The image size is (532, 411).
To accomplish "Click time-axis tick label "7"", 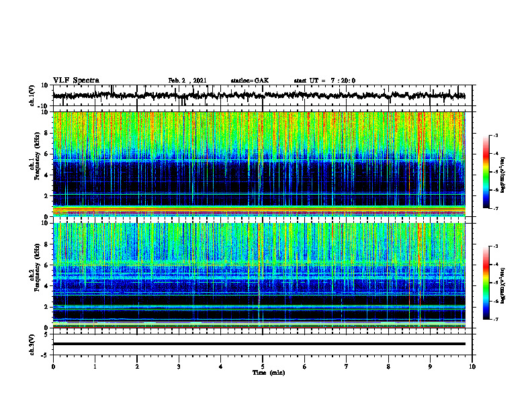I will [x=347, y=367].
